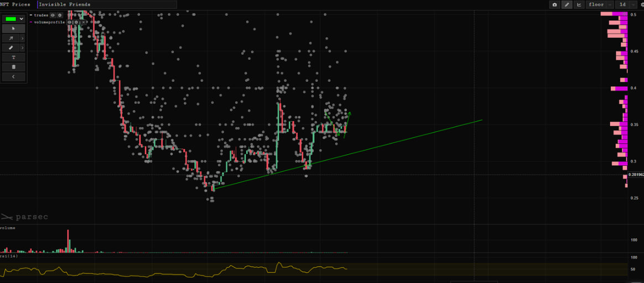Viewport: 644px width, 283px height.
Task: Toggle drawing mode with the pencil icon
Action: tap(567, 4)
